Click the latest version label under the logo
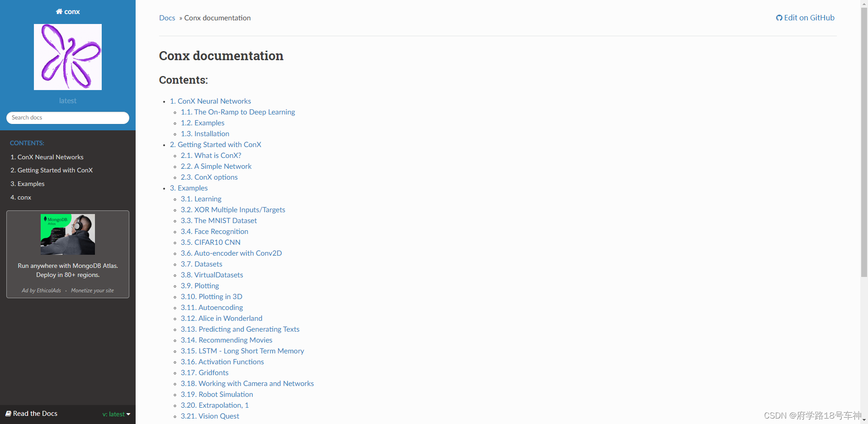 68,101
